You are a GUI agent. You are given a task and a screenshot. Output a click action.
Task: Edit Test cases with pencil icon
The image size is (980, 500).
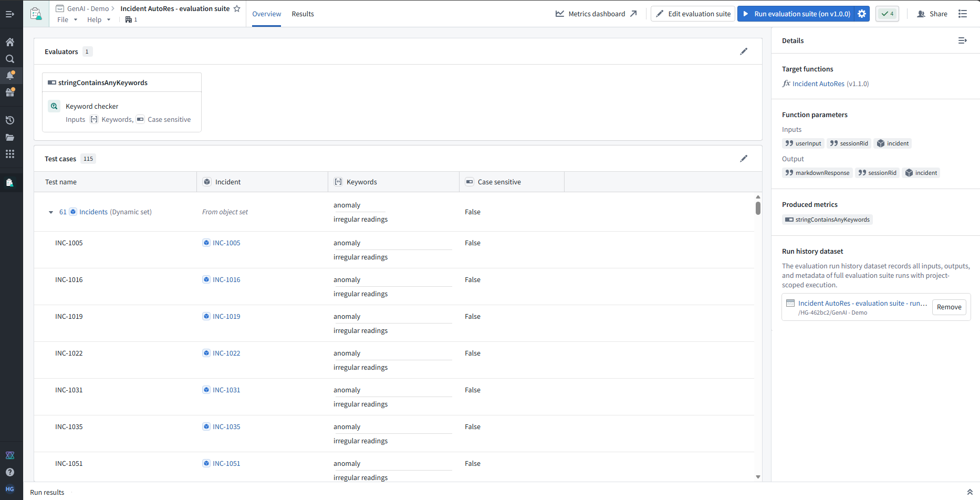(x=744, y=159)
